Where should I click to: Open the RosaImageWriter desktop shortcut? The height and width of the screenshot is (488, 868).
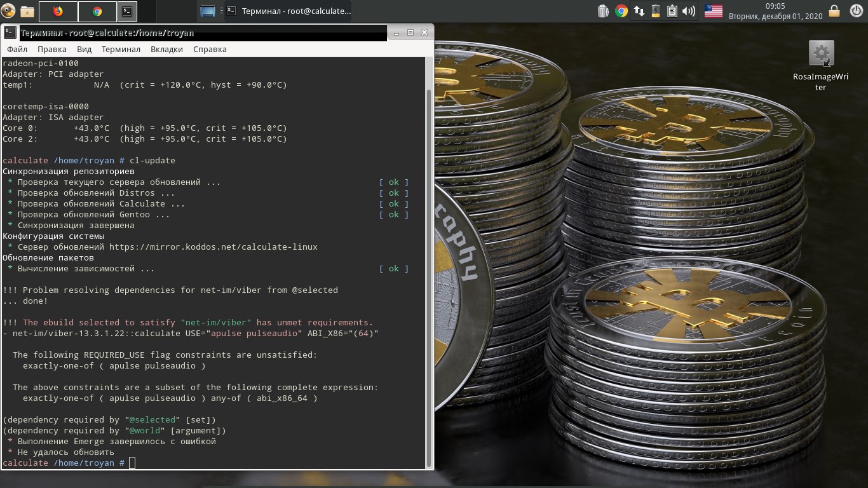(x=821, y=65)
